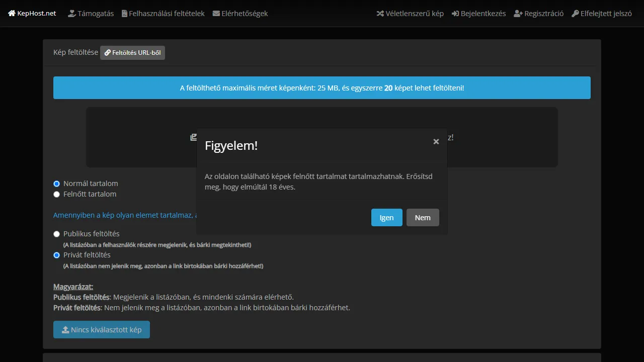Confirm age by clicking Igen
The width and height of the screenshot is (644, 362).
coord(386,217)
